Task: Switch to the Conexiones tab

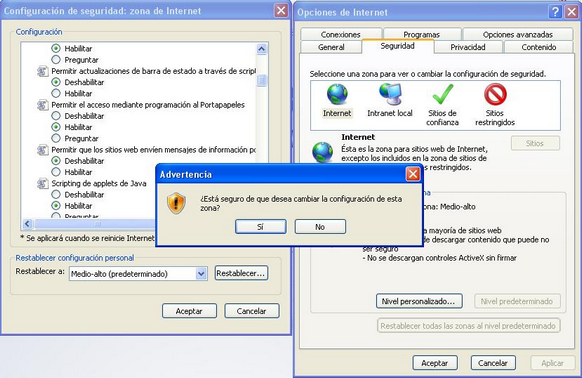Action: (341, 34)
